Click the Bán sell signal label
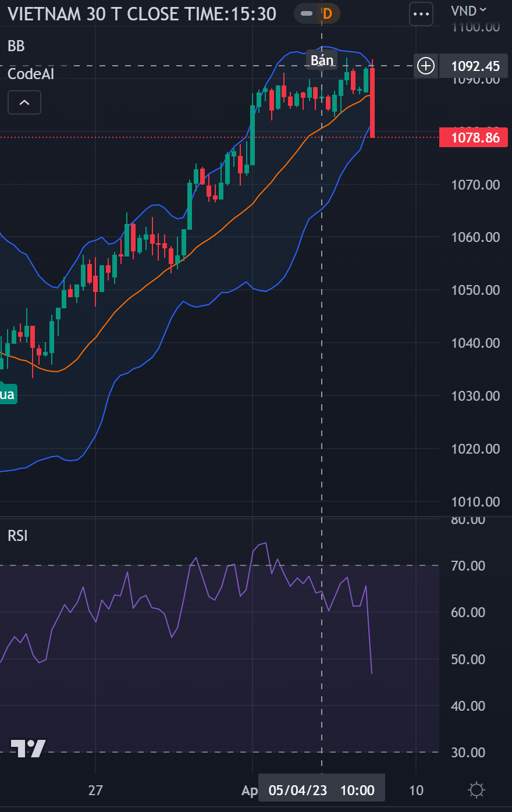Screen dimensions: 512x812 (x=322, y=60)
